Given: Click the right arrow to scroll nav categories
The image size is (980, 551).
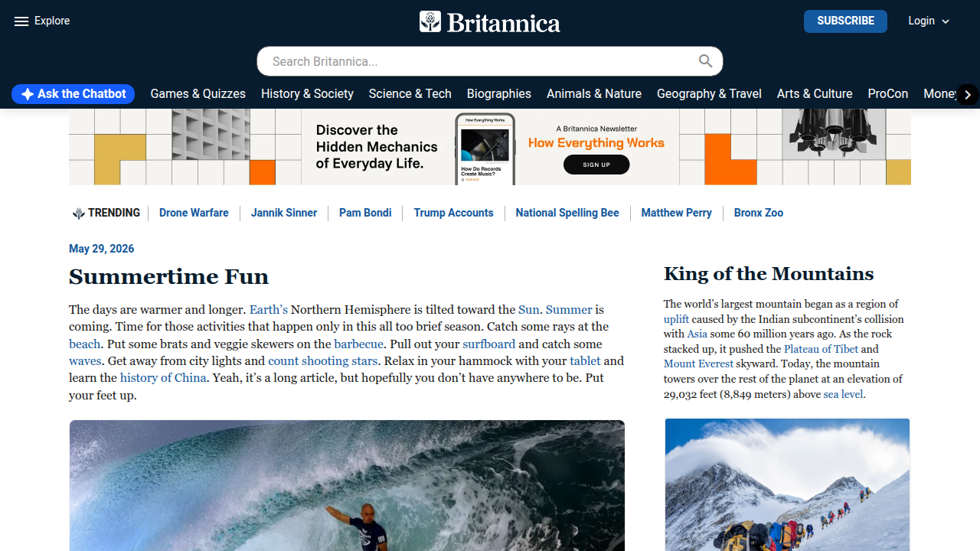Looking at the screenshot, I should (968, 94).
